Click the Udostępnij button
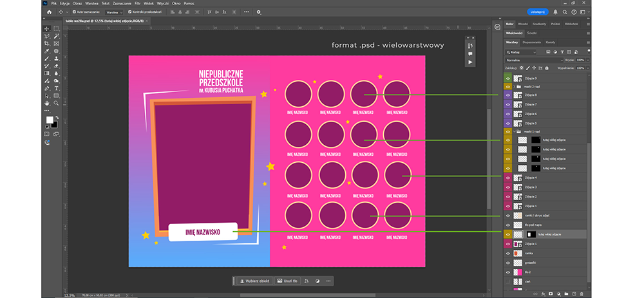The image size is (644, 298). [x=538, y=12]
